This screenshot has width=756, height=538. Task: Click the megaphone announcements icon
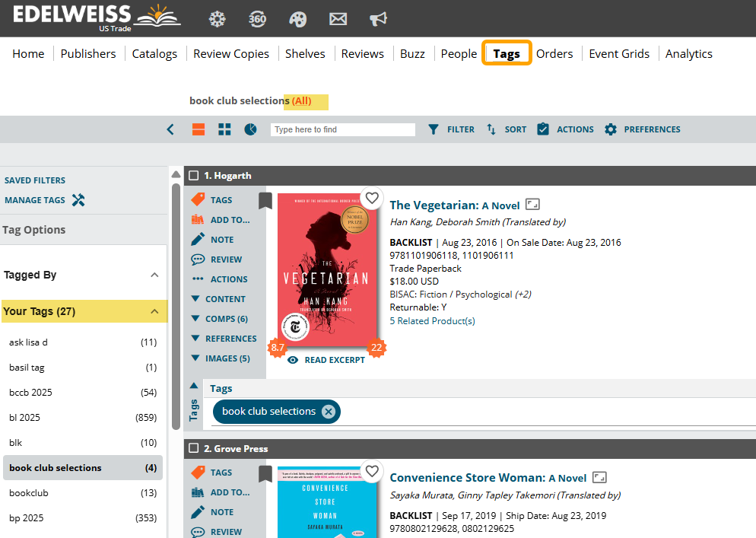[x=378, y=19]
